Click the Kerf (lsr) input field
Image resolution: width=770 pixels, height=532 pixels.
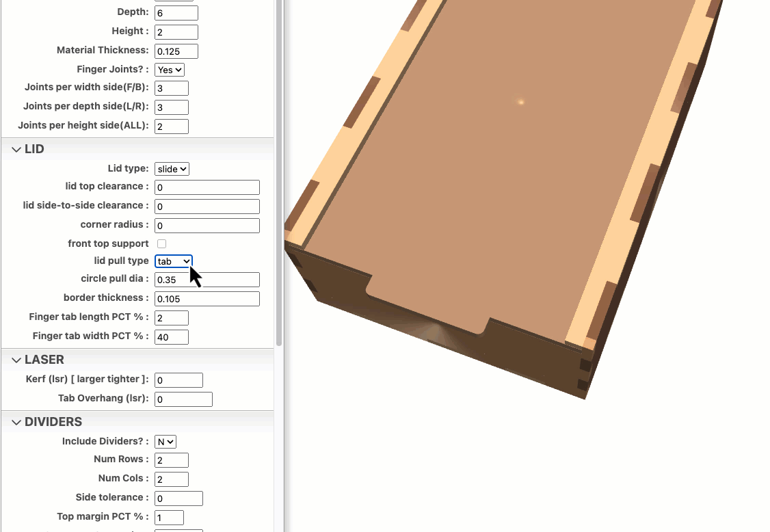[178, 380]
